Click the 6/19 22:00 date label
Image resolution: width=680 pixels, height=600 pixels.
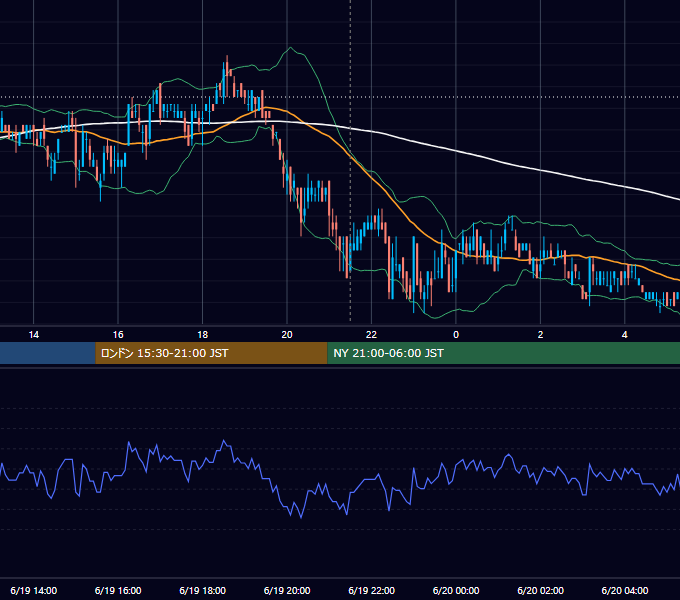(371, 590)
